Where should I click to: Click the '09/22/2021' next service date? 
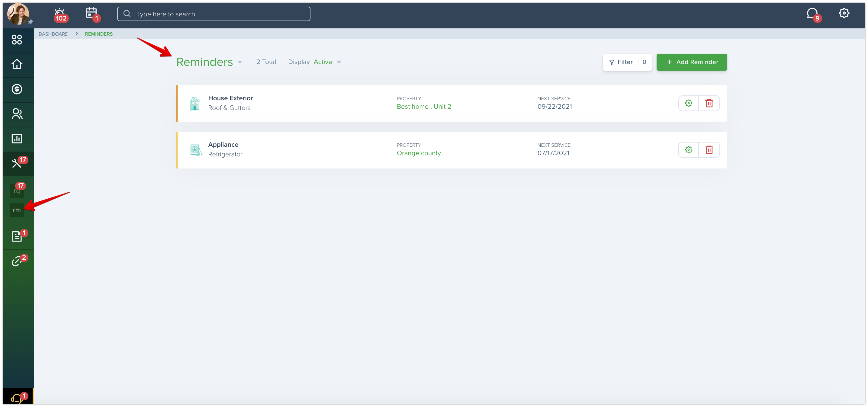pos(554,107)
